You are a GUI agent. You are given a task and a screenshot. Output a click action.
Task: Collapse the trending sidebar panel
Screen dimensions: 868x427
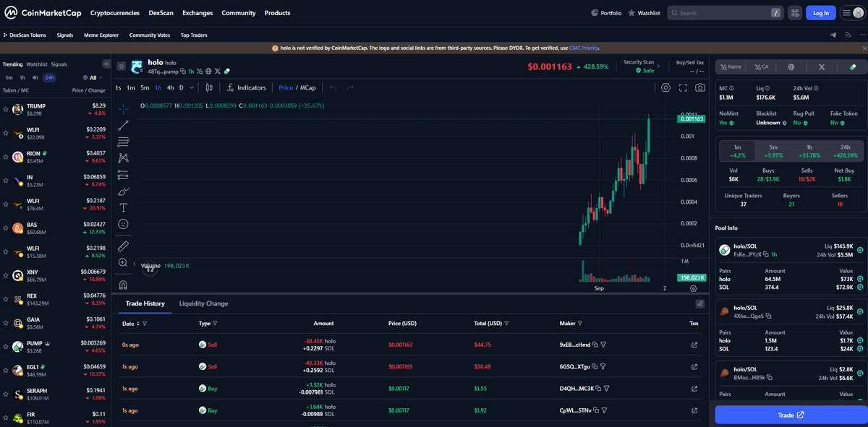click(106, 64)
